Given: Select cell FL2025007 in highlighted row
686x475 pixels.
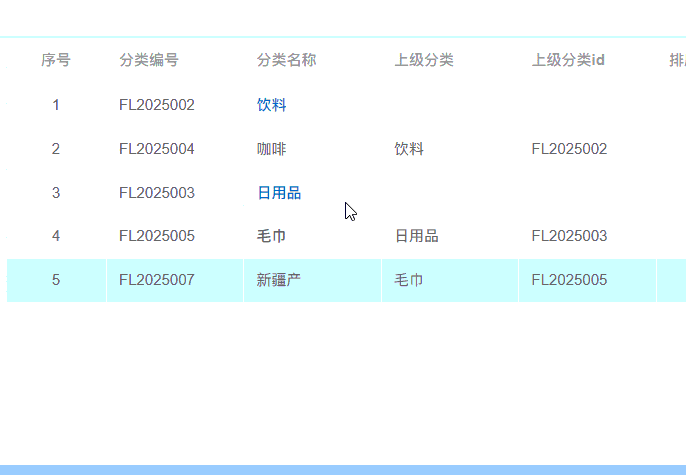Looking at the screenshot, I should click(x=157, y=280).
